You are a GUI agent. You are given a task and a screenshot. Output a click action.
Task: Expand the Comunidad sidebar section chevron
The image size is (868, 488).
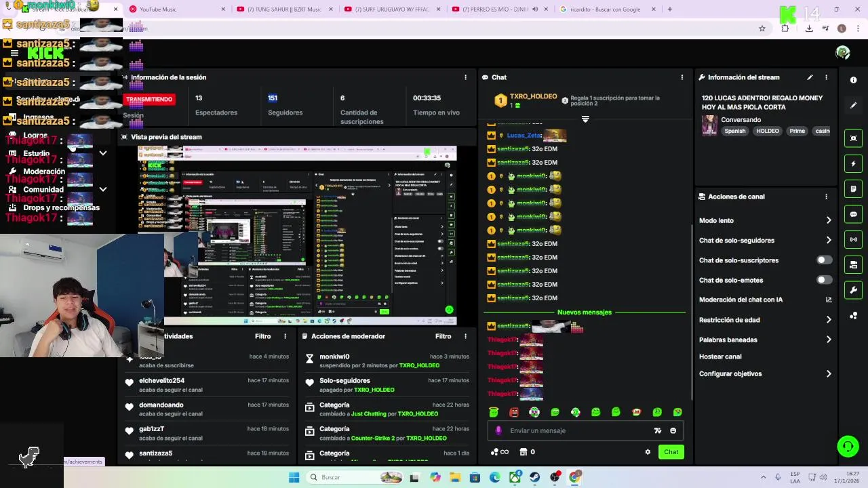(x=102, y=190)
